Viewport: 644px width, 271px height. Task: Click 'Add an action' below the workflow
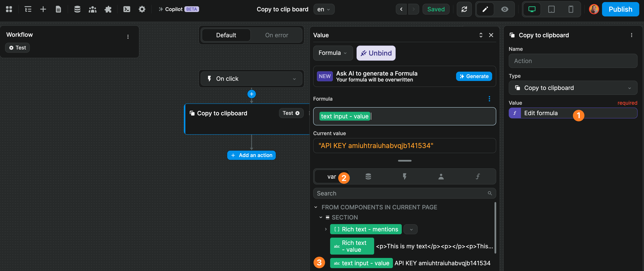pos(251,155)
